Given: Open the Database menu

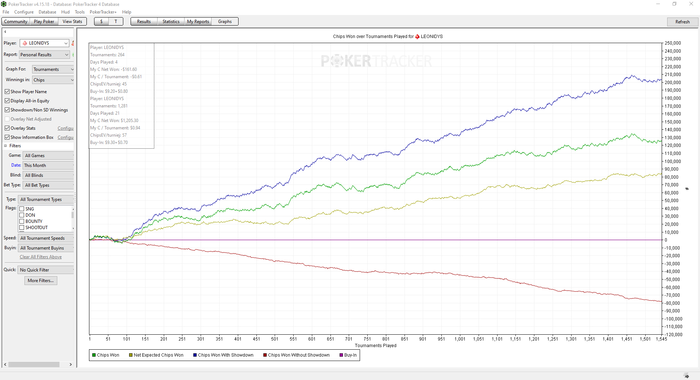Looking at the screenshot, I should (47, 12).
